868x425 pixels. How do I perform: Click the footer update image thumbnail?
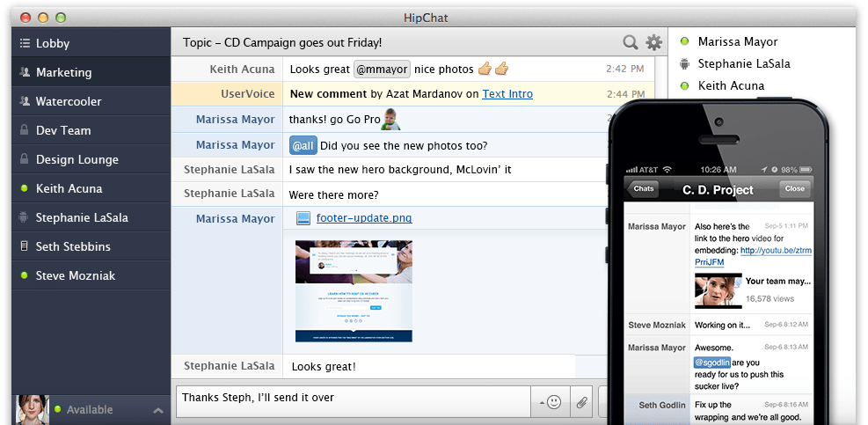click(x=354, y=291)
